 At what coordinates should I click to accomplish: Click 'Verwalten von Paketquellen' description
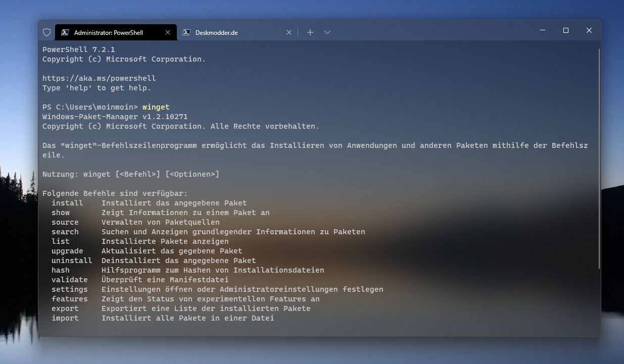click(161, 223)
